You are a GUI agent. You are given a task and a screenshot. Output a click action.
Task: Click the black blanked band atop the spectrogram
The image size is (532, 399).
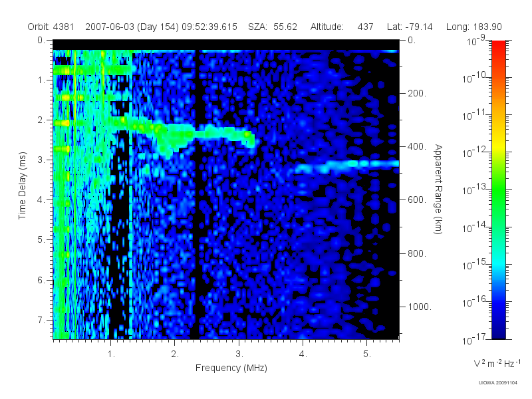click(x=226, y=45)
